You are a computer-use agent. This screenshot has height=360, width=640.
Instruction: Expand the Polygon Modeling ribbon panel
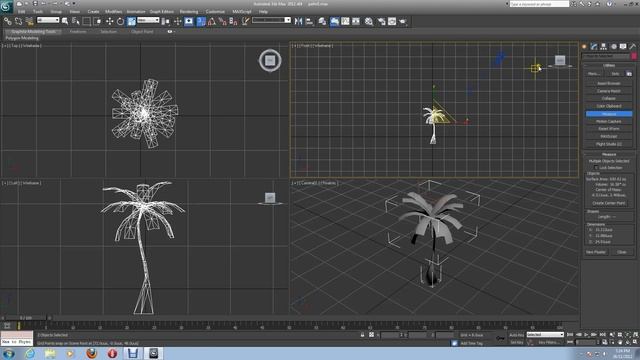(22, 38)
